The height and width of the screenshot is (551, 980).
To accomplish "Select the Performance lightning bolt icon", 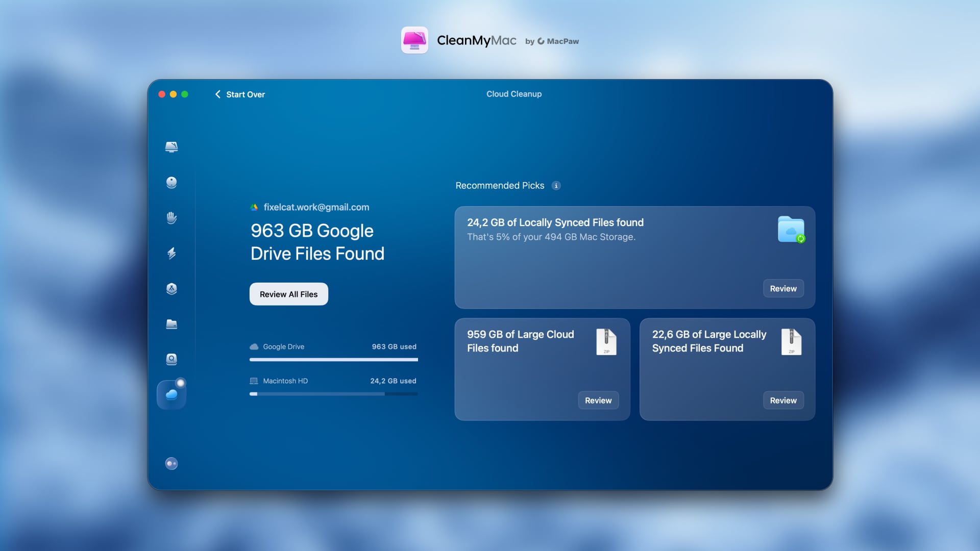I will (171, 254).
